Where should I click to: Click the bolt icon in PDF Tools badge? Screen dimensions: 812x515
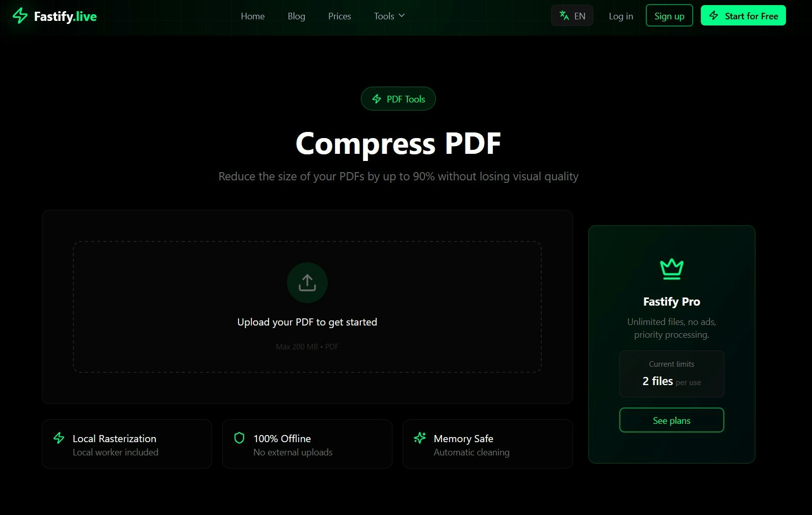377,99
